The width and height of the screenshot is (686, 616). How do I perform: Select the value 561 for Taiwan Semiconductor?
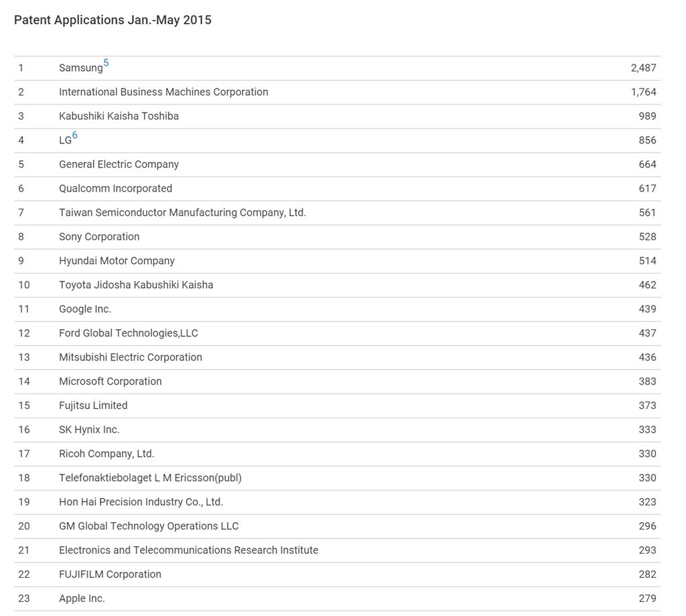648,212
